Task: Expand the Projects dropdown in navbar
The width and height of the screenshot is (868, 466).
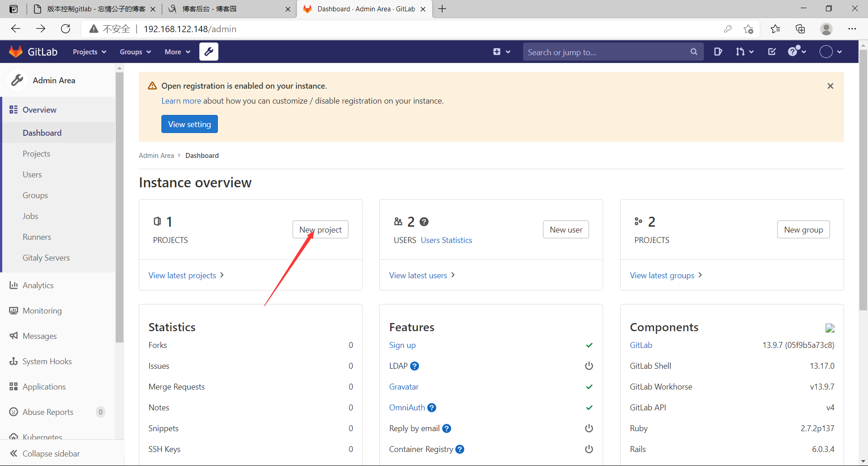Action: tap(90, 52)
